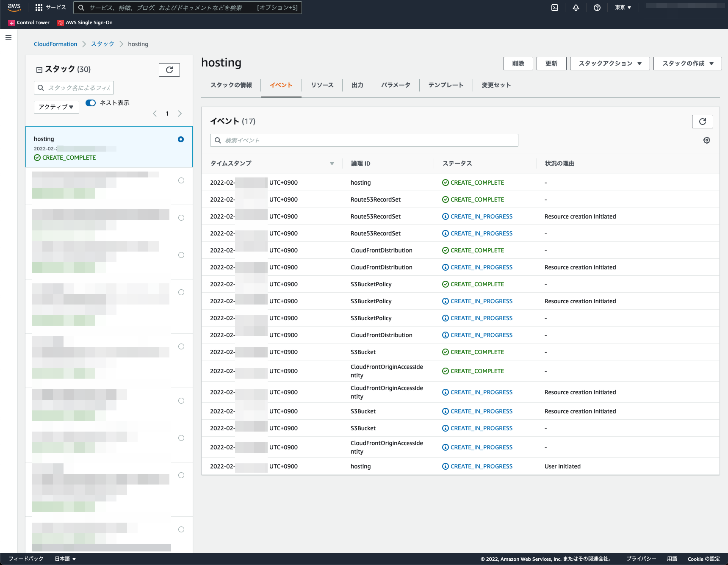Open the services grid menu

[x=50, y=8]
